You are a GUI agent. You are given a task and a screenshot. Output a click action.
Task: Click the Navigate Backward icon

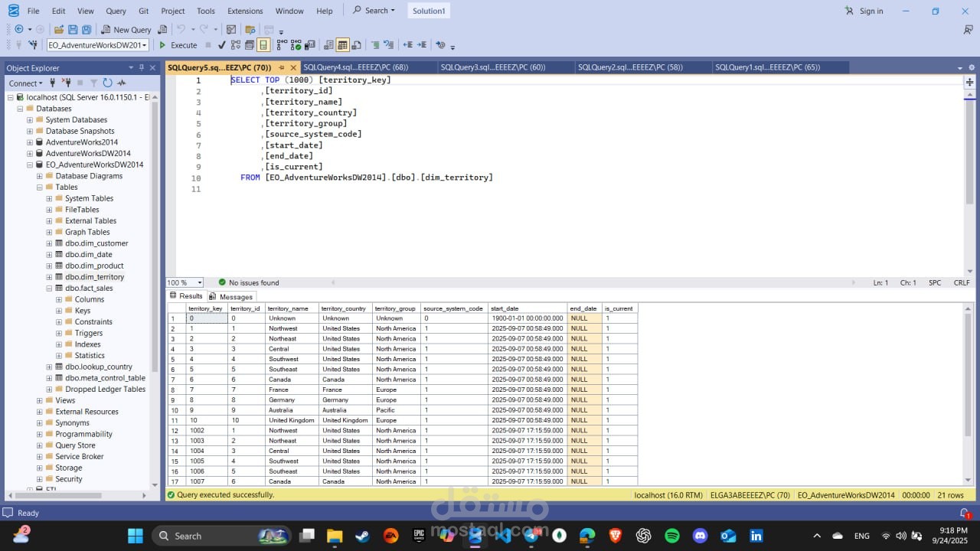pyautogui.click(x=19, y=30)
